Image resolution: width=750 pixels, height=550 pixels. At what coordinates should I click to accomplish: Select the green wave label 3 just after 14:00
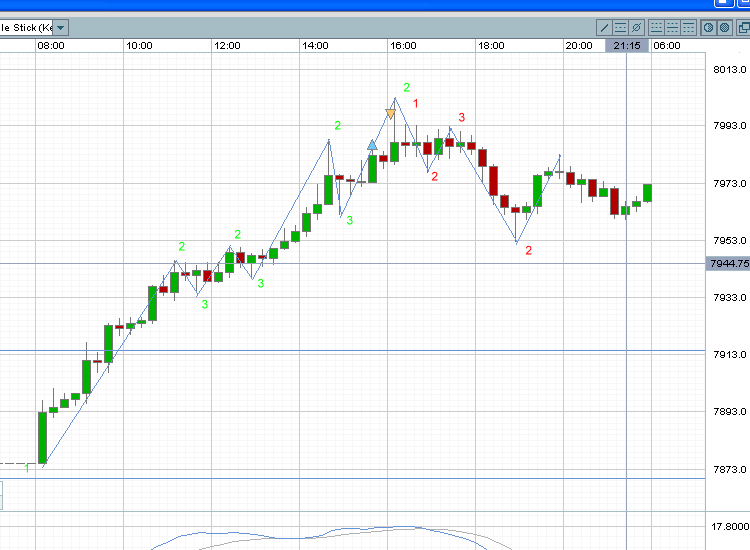350,220
